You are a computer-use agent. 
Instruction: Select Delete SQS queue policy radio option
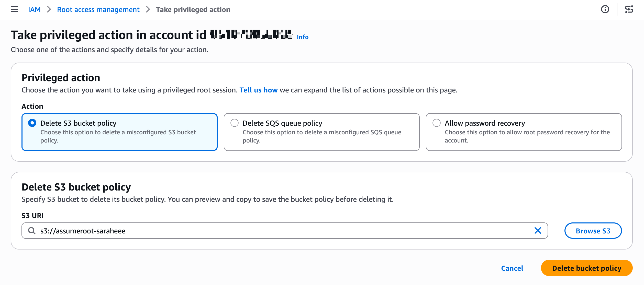[x=234, y=123]
